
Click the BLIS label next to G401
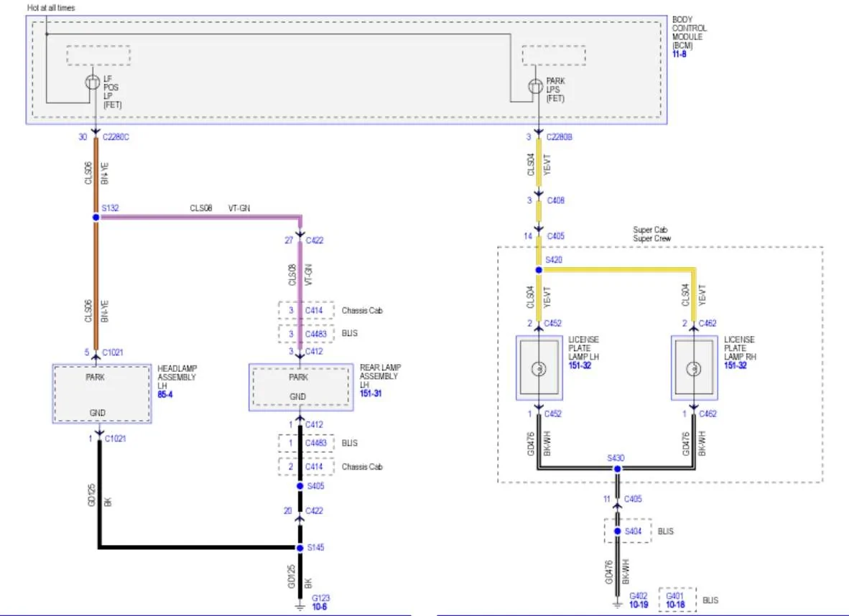pos(710,600)
